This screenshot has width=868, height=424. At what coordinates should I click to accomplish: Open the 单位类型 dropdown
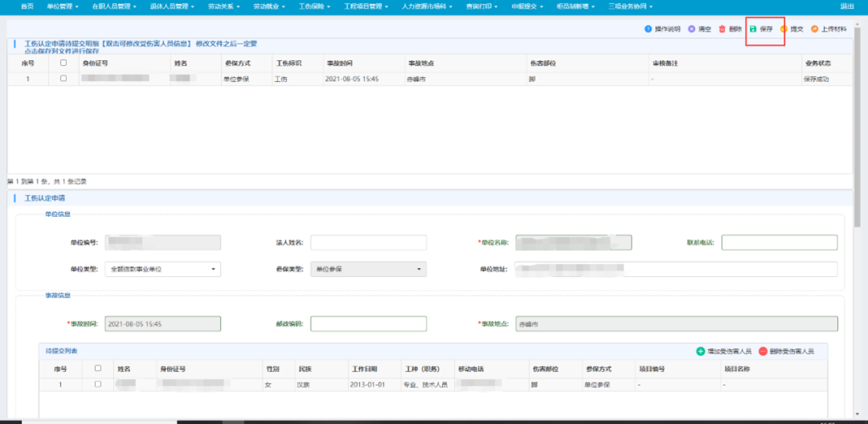pyautogui.click(x=163, y=269)
